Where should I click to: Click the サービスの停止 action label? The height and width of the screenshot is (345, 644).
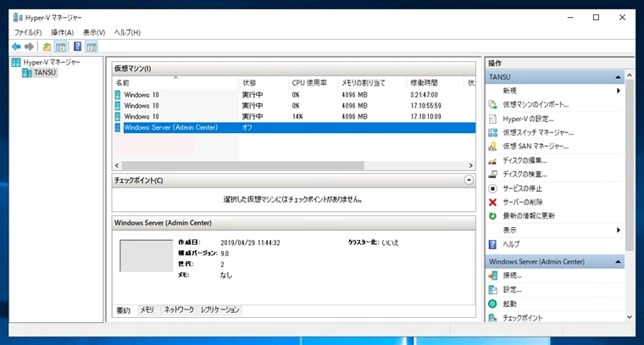pos(523,188)
